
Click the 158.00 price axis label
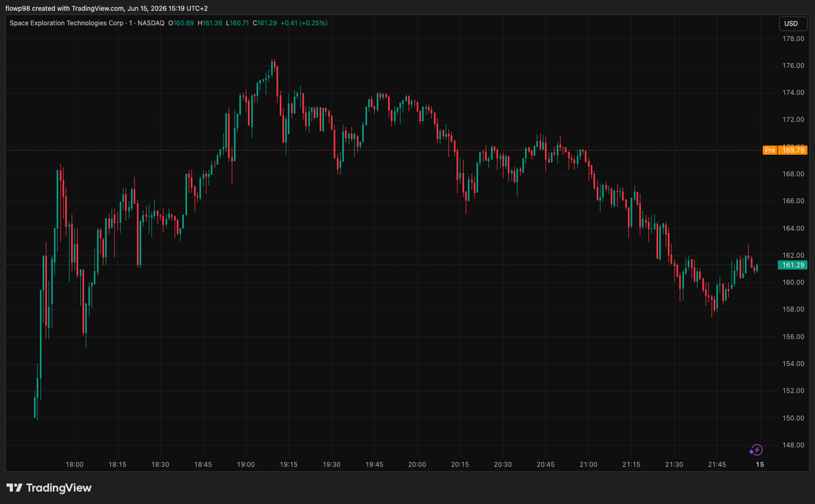tap(793, 310)
